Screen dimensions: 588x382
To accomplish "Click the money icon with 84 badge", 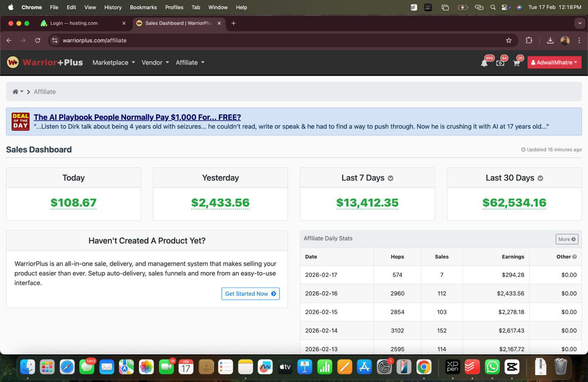I will pyautogui.click(x=500, y=63).
